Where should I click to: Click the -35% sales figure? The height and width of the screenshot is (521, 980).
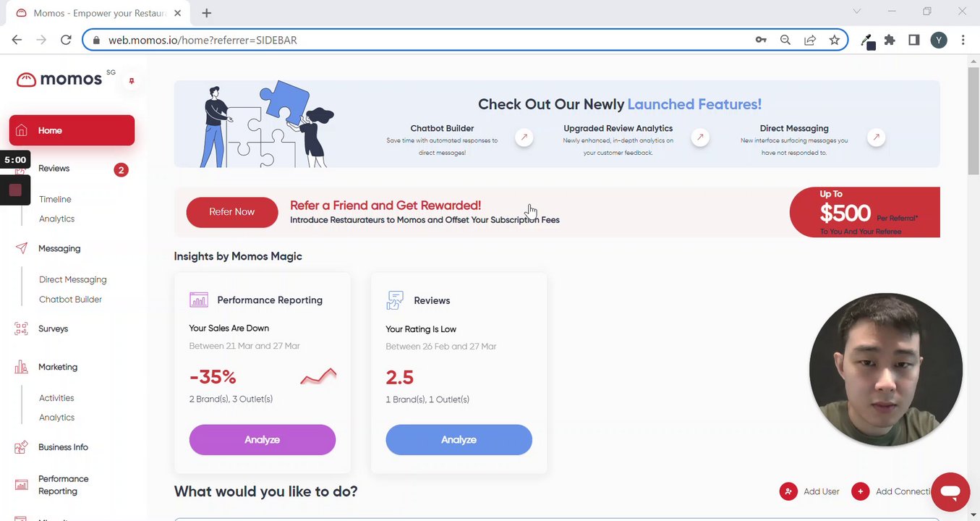point(213,377)
